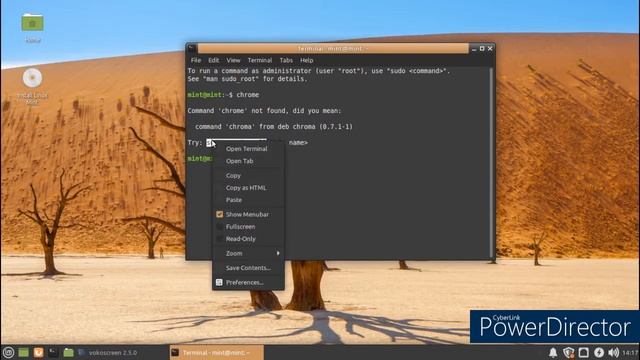The image size is (640, 360).
Task: Open the View menu in the terminal
Action: point(233,60)
